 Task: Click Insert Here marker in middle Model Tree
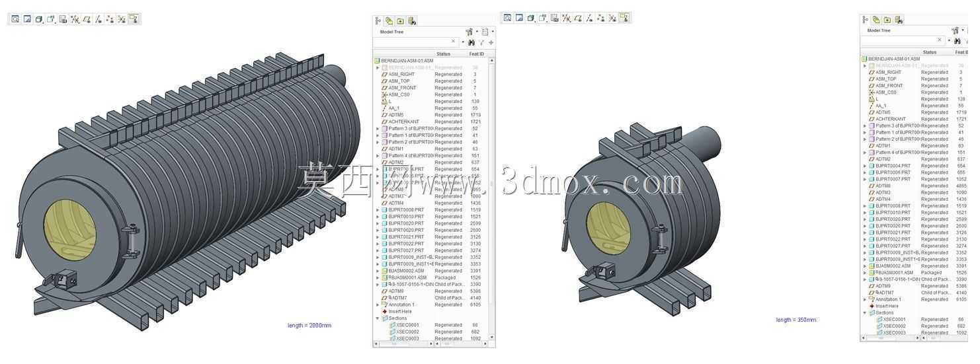point(400,312)
